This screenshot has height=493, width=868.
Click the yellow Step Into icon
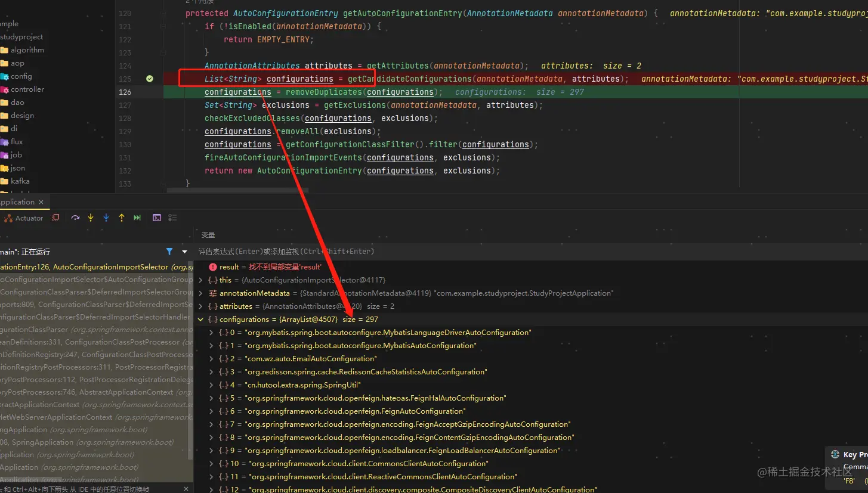[x=91, y=218]
